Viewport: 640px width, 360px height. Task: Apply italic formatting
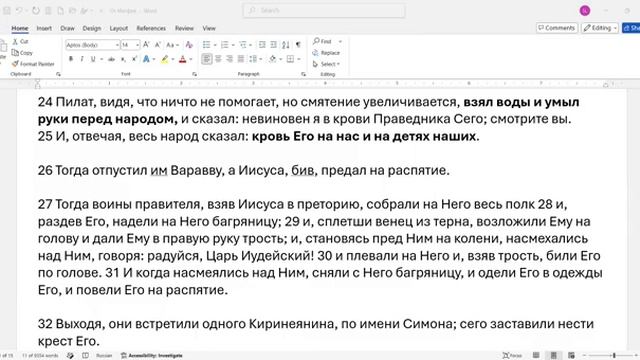82,59
